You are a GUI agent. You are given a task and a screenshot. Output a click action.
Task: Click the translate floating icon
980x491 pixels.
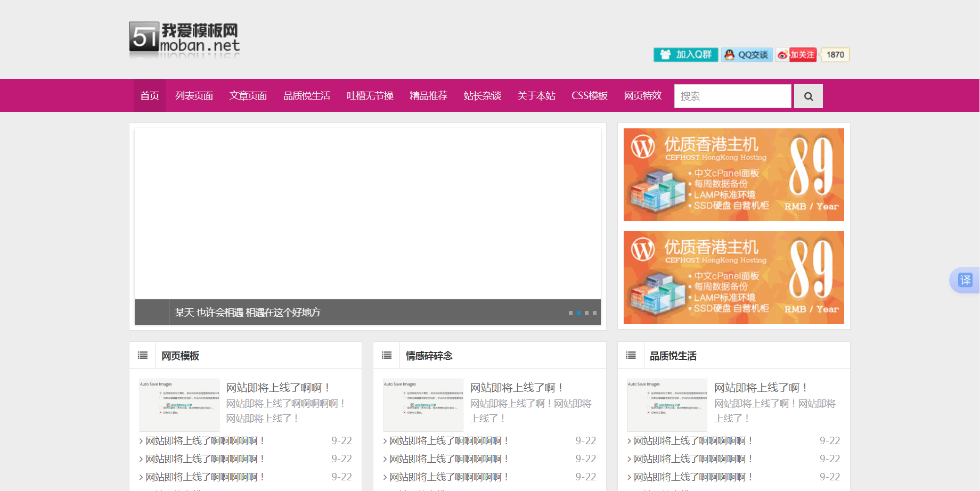(965, 280)
